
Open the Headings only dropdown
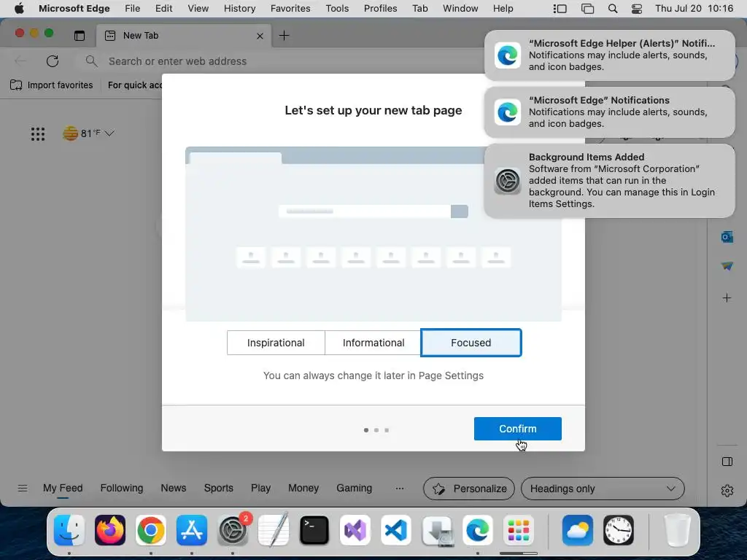[x=603, y=489]
